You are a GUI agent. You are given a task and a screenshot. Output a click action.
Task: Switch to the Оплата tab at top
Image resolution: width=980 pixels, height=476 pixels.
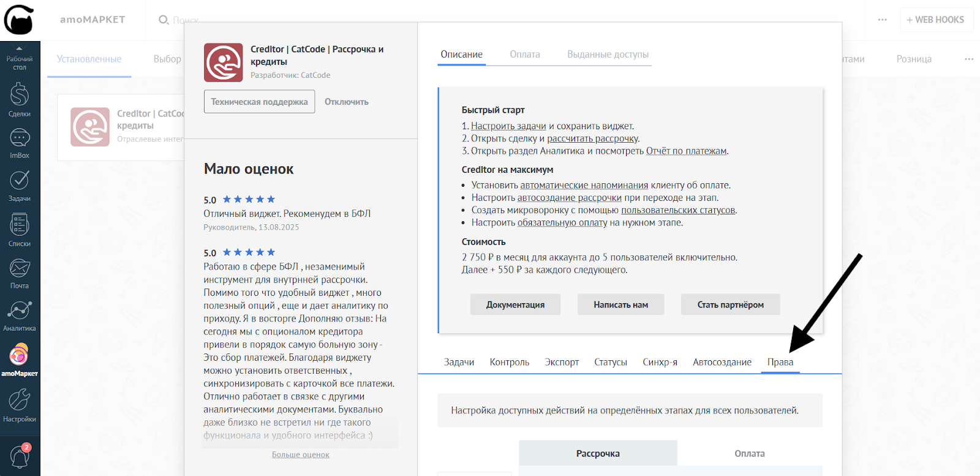point(524,55)
